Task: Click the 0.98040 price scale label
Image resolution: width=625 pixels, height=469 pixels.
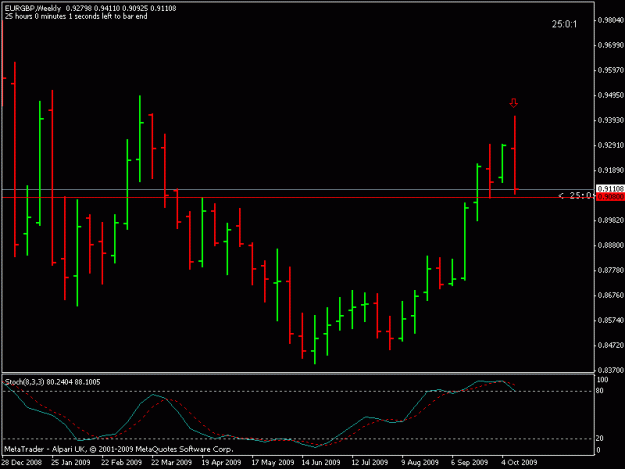Action: (610, 20)
